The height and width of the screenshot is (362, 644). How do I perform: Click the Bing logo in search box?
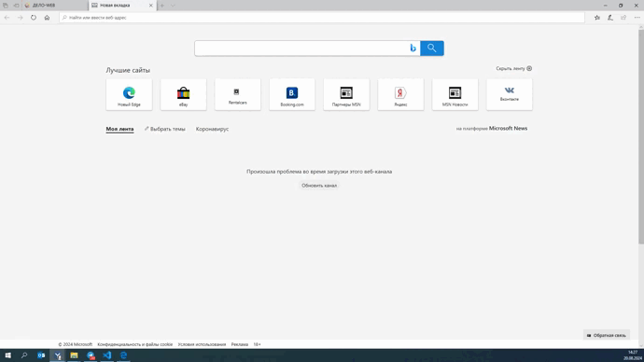coord(413,48)
